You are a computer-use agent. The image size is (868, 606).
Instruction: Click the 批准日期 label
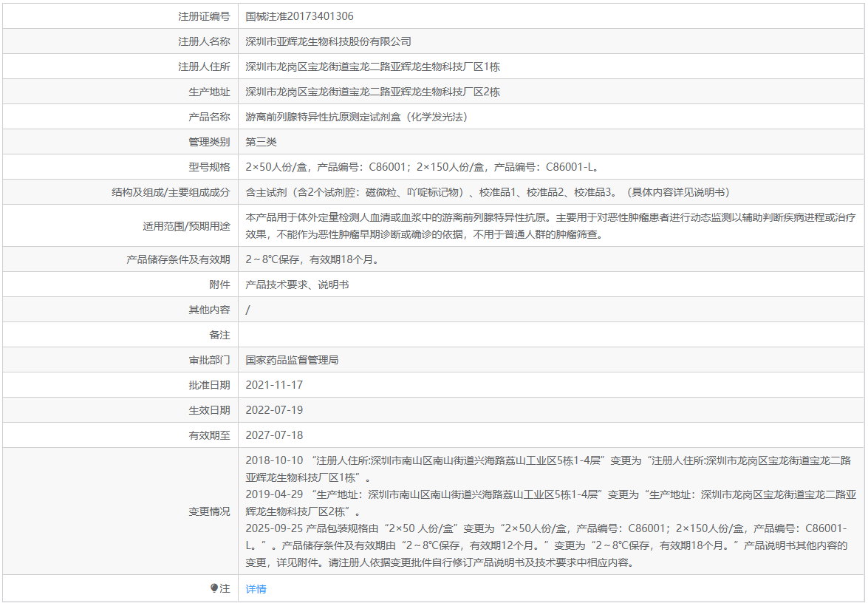pos(209,385)
